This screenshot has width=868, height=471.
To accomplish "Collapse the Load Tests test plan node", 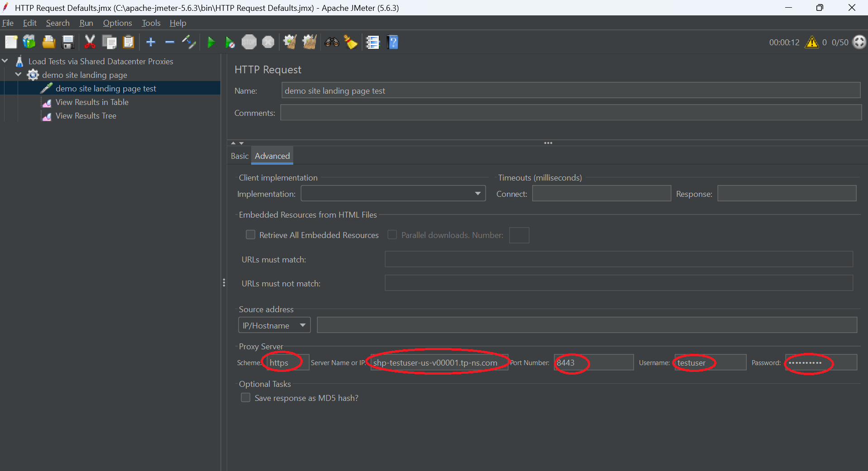I will [x=5, y=61].
